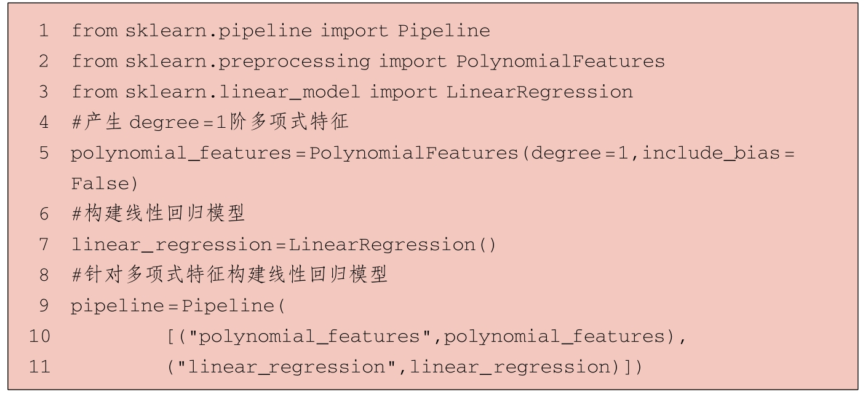Click line number 1 in the gutter
This screenshot has height=397, width=868.
pos(43,31)
